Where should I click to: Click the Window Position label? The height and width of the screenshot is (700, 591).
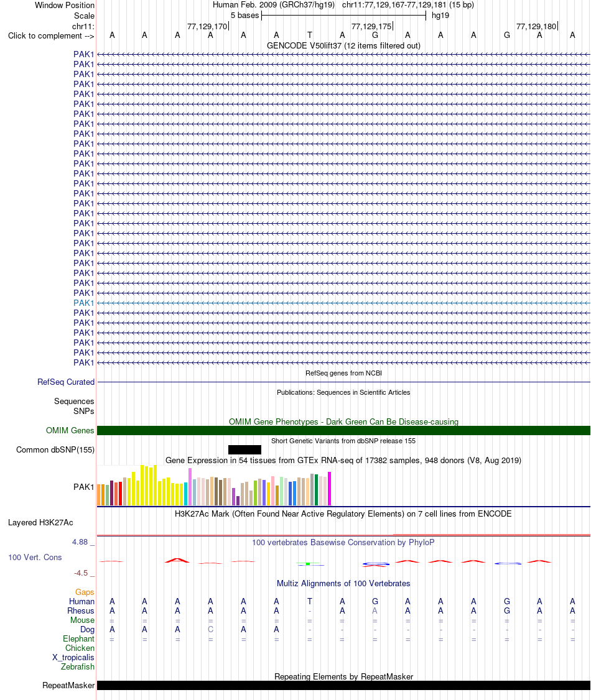65,6
